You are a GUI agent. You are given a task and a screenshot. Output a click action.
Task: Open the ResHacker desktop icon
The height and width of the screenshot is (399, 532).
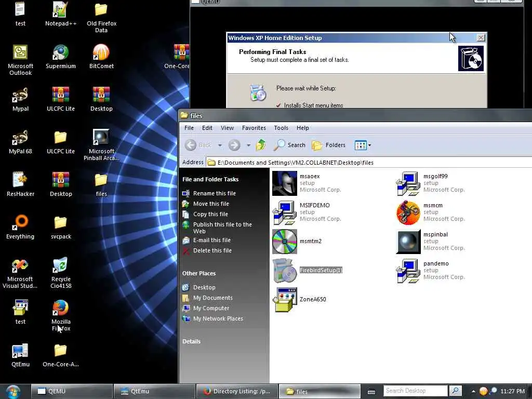tap(20, 184)
